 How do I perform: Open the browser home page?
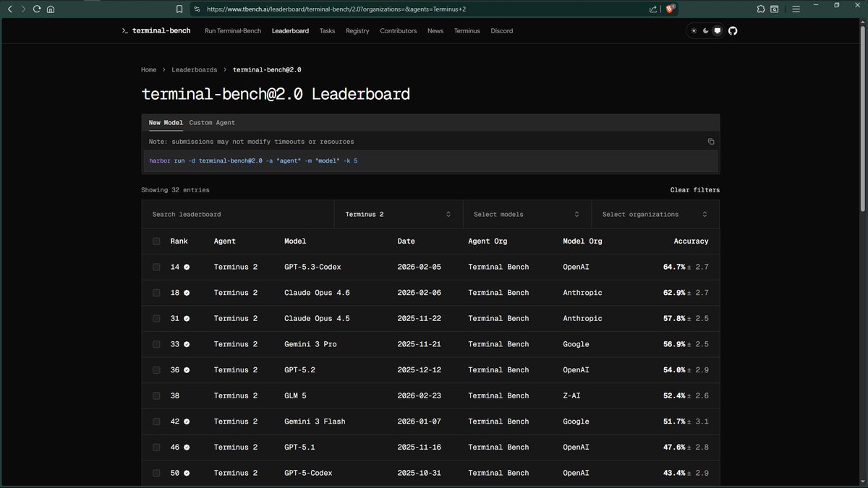(50, 9)
